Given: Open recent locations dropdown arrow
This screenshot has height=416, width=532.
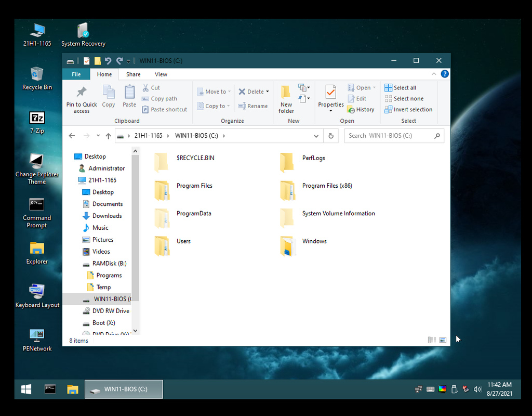Looking at the screenshot, I should (x=98, y=136).
